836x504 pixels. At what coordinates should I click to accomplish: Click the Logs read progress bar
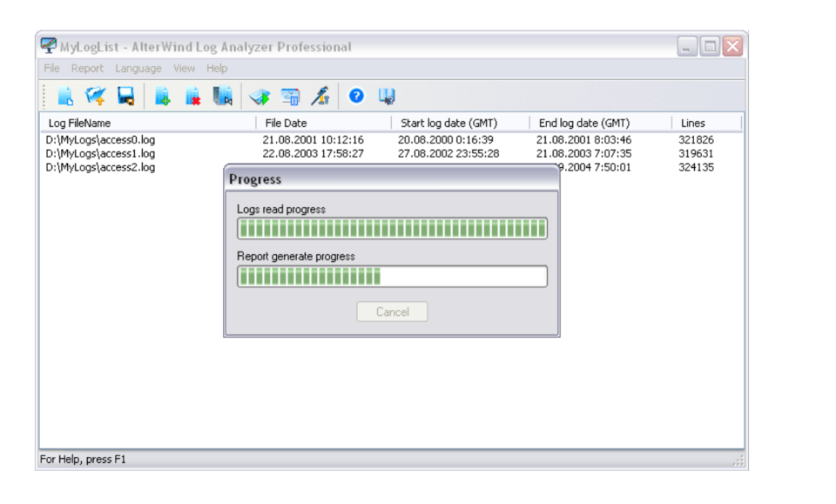tap(392, 229)
